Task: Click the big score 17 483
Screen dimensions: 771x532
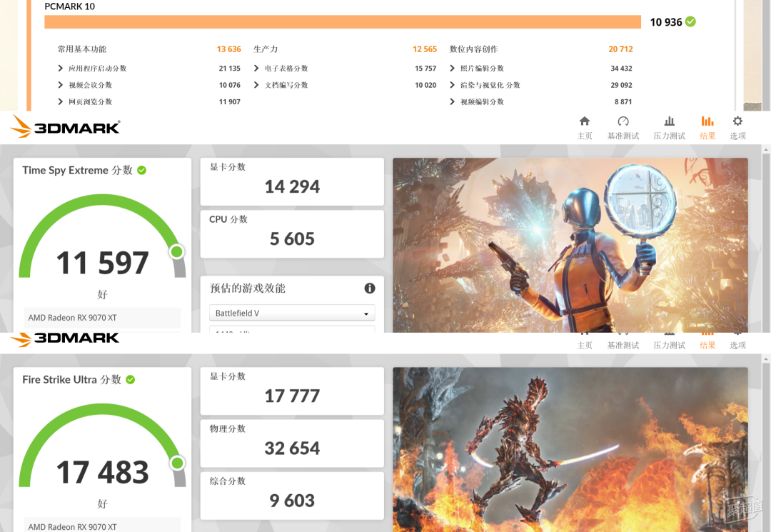Action: pos(102,472)
